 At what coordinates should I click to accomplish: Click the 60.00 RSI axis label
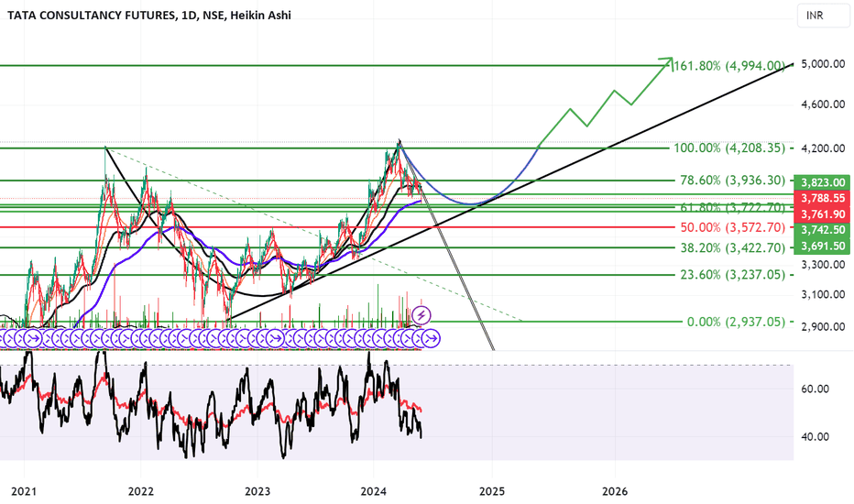click(x=816, y=389)
